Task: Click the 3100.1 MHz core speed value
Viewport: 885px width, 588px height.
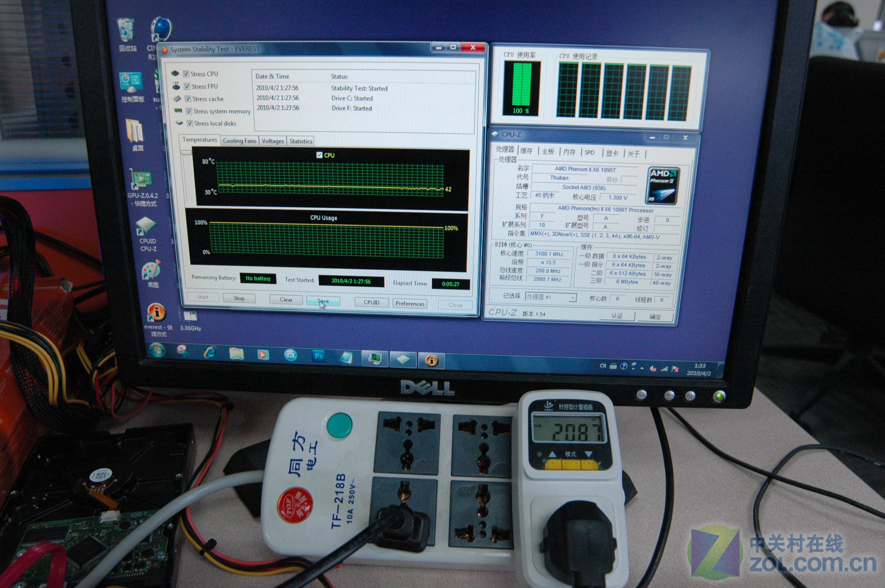Action: (549, 254)
